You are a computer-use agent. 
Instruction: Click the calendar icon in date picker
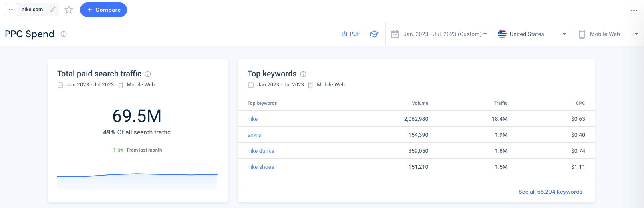coord(395,34)
